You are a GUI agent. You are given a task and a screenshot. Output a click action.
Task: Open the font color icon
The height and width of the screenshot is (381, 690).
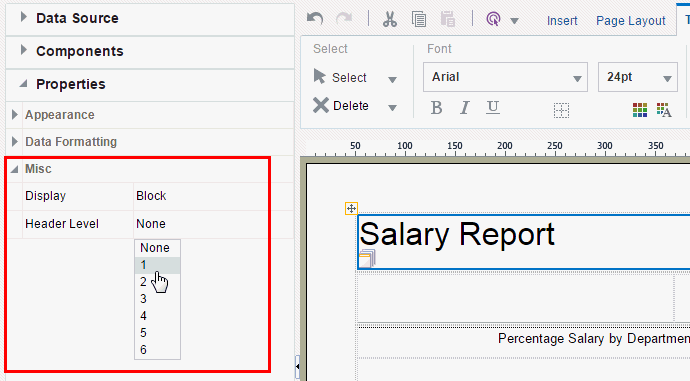coord(664,110)
